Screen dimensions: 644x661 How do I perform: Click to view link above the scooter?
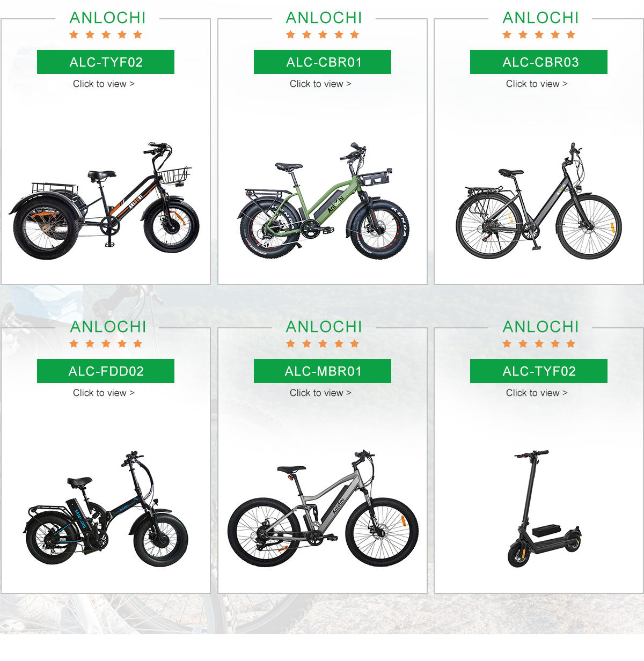coord(537,393)
